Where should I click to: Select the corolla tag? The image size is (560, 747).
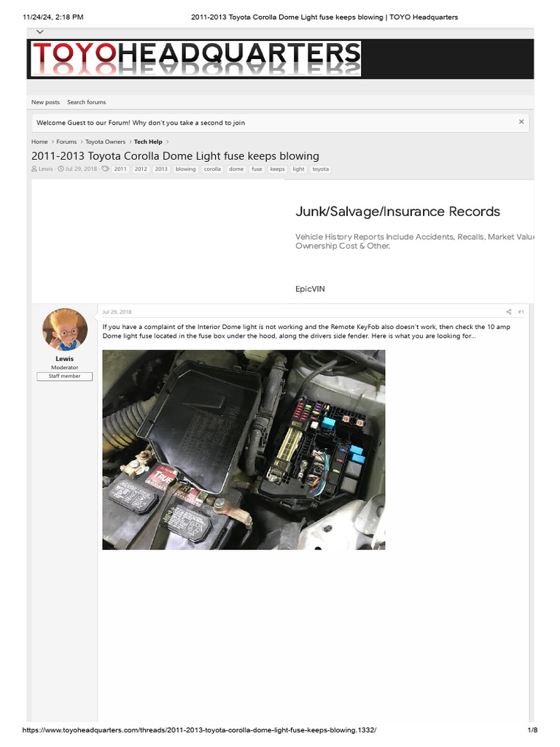click(212, 169)
